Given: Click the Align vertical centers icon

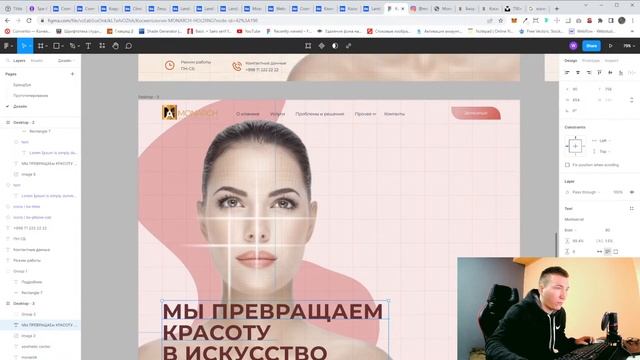Looking at the screenshot, I should click(610, 72).
